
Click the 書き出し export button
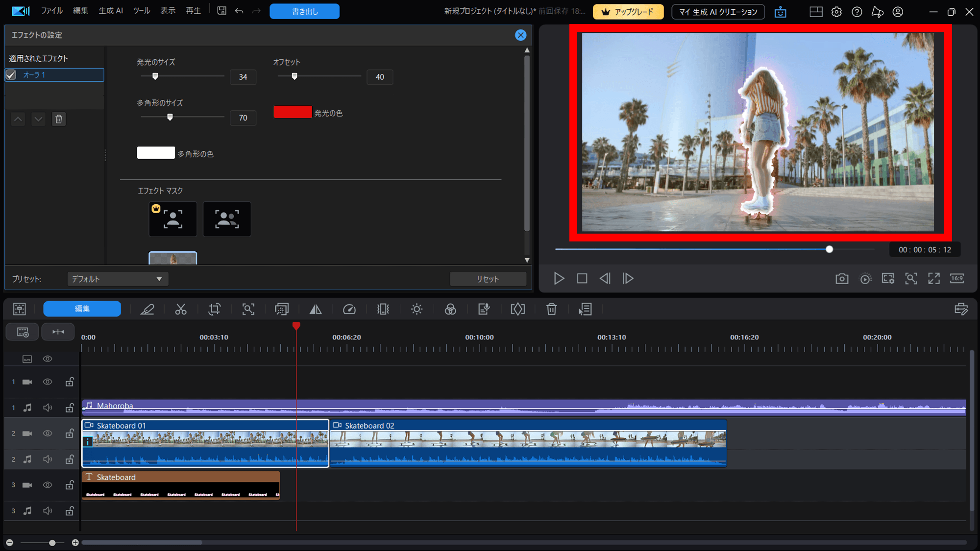(304, 11)
